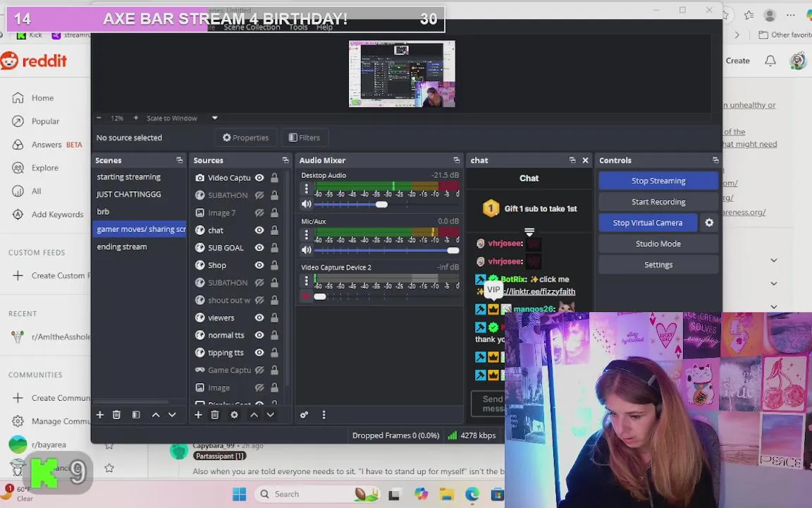Float the Scenes dock panel

coord(179,160)
